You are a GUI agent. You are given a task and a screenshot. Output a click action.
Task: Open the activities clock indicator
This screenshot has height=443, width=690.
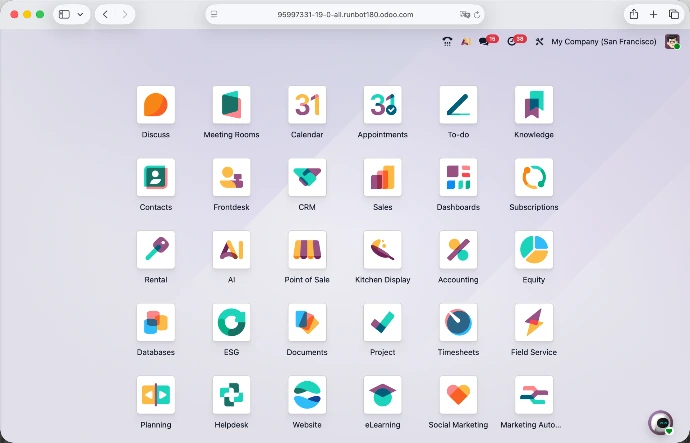514,41
